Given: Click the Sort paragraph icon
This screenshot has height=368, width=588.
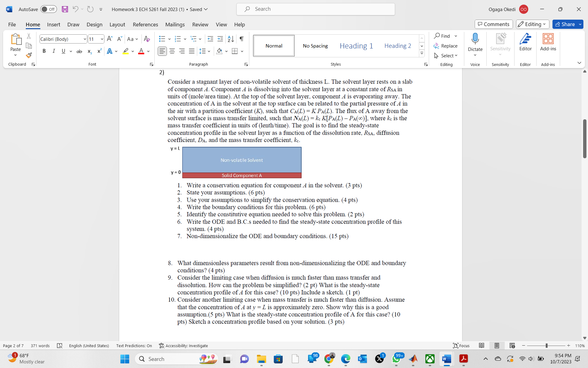Looking at the screenshot, I should 231,39.
